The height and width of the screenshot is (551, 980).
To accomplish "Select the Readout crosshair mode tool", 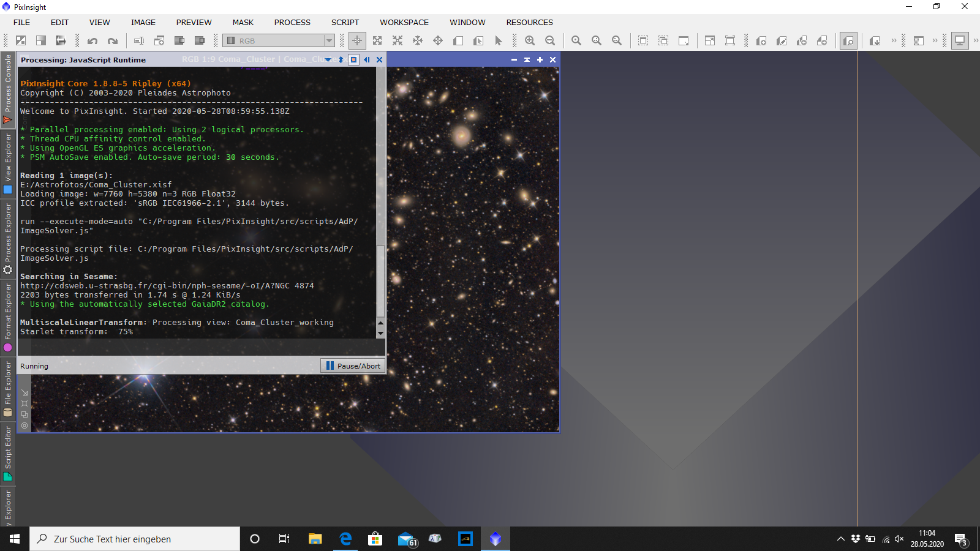I will point(357,40).
